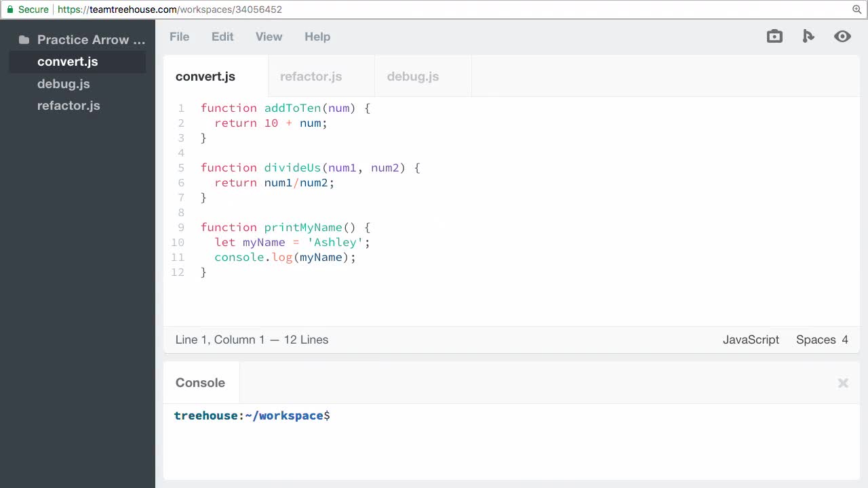Screen dimensions: 868x488
Task: Click the zoom icon in the address bar
Action: [856, 10]
